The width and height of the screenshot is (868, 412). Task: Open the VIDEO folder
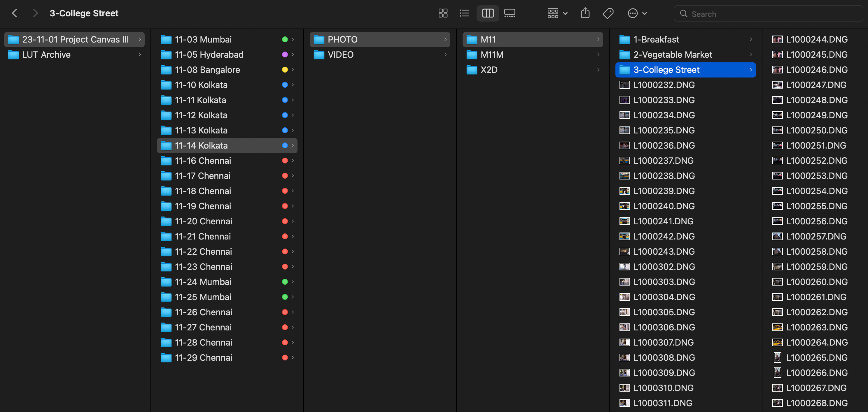(380, 54)
